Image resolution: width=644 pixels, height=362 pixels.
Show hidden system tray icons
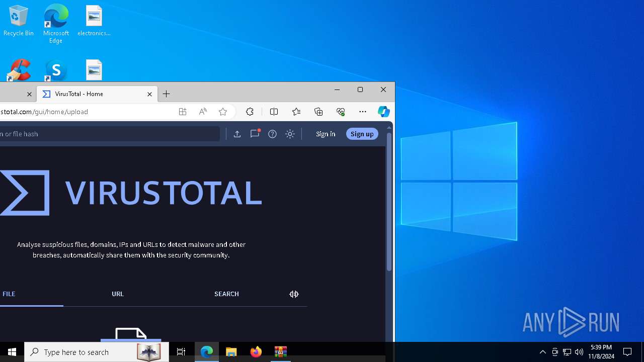[x=543, y=352]
